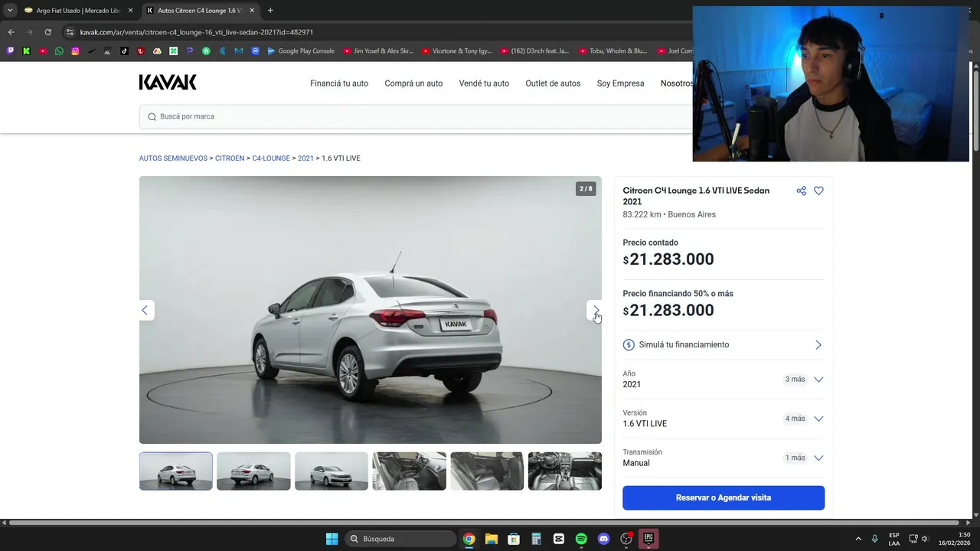Follow CITROEN breadcrumb link
Image resolution: width=980 pixels, height=551 pixels.
[230, 158]
